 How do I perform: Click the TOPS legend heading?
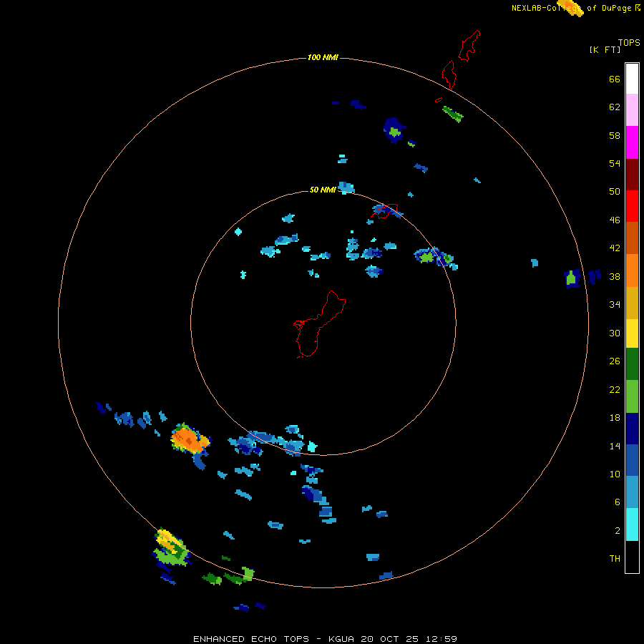coord(629,42)
